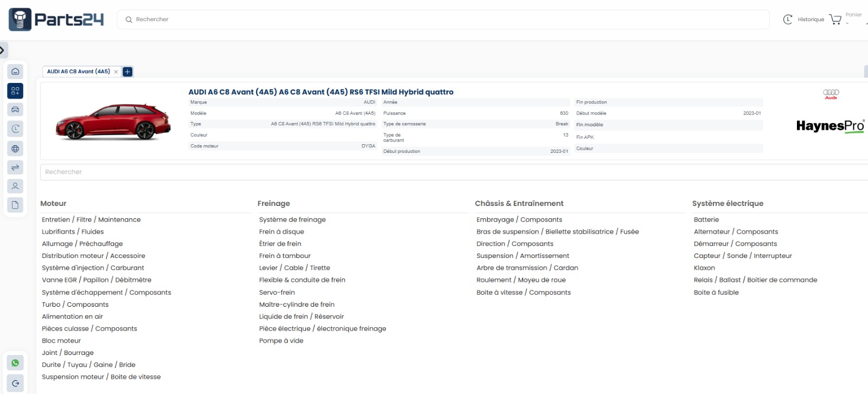This screenshot has height=394, width=868.
Task: Click the globe icon in the sidebar
Action: [15, 148]
